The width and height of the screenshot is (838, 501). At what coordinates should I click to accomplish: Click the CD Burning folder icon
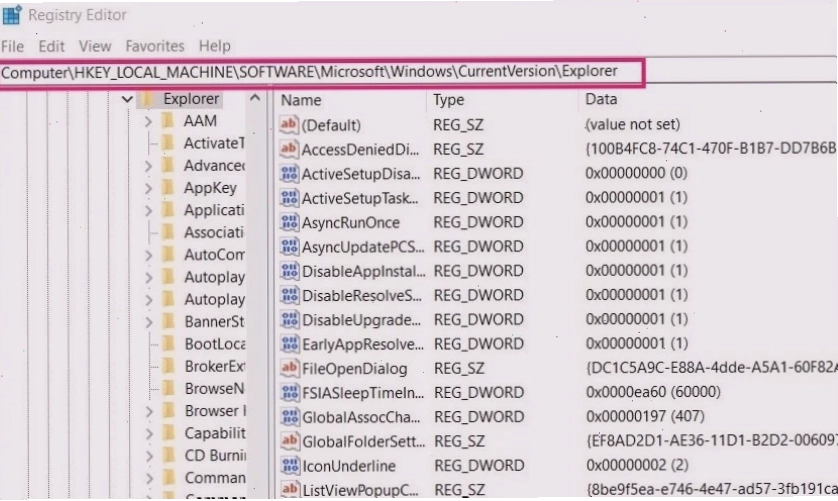tap(168, 456)
